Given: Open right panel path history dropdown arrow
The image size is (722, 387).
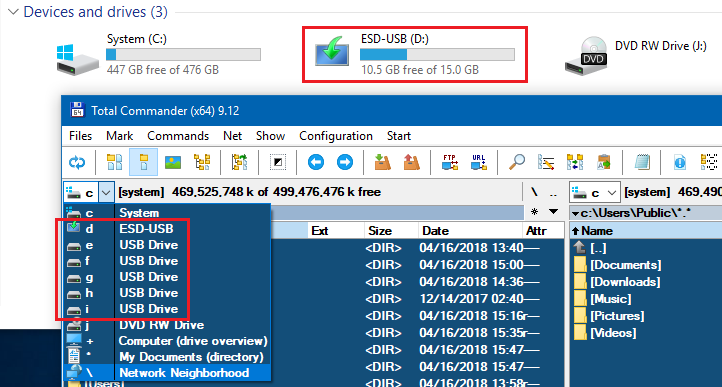Looking at the screenshot, I should 575,213.
